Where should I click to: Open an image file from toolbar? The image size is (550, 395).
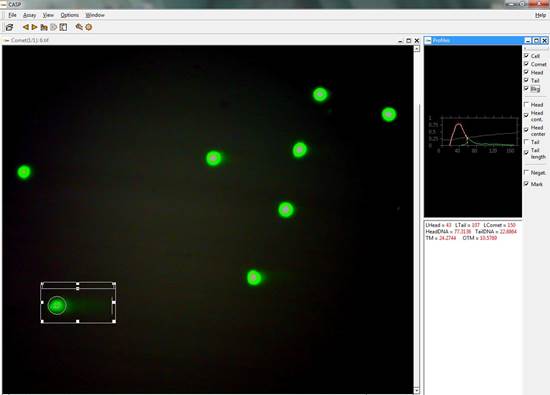[x=9, y=27]
